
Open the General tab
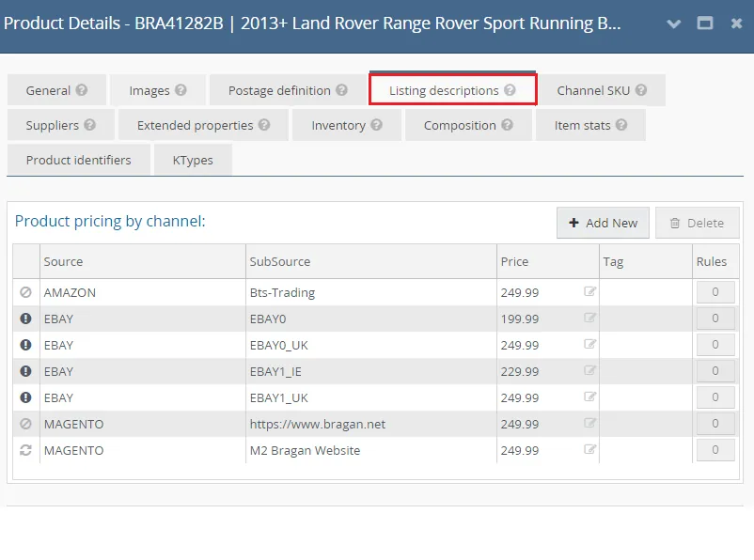point(56,90)
